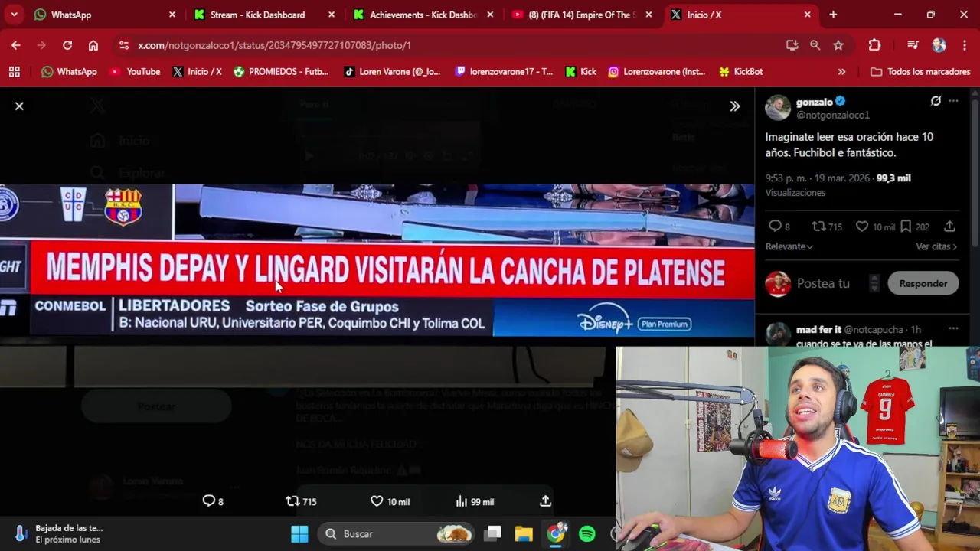This screenshot has height=551, width=980.
Task: Collapse the side panel with double-chevron icon
Action: [735, 106]
